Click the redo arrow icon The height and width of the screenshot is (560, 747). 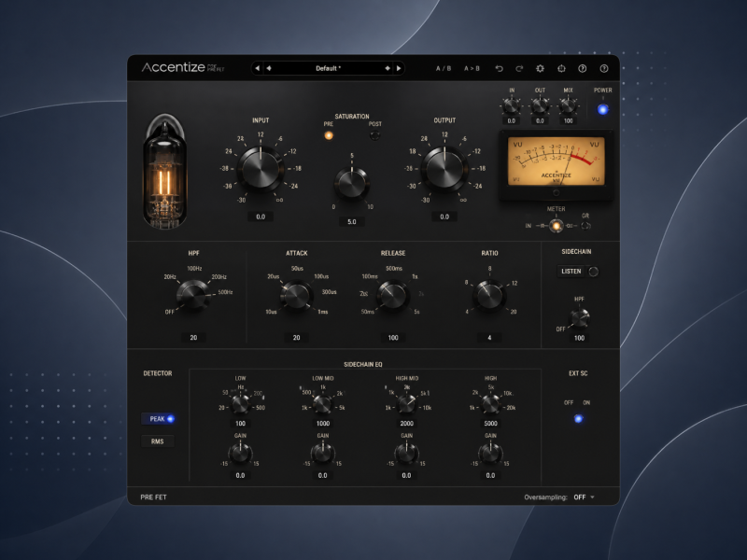pyautogui.click(x=519, y=68)
